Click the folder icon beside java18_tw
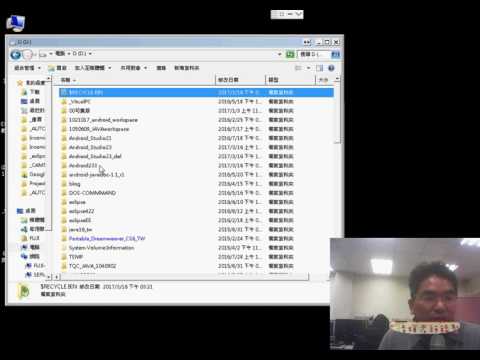Viewport: 480px width, 360px height. [64, 230]
